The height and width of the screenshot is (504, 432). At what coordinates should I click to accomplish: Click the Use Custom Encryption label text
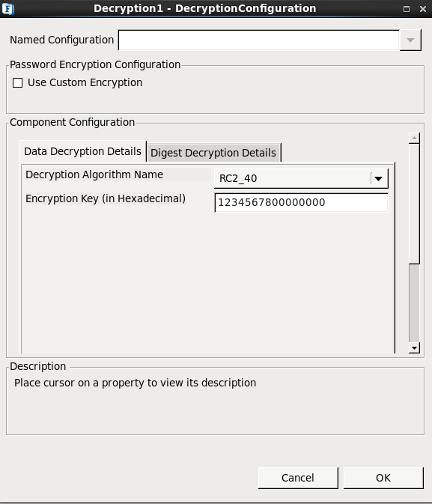85,82
